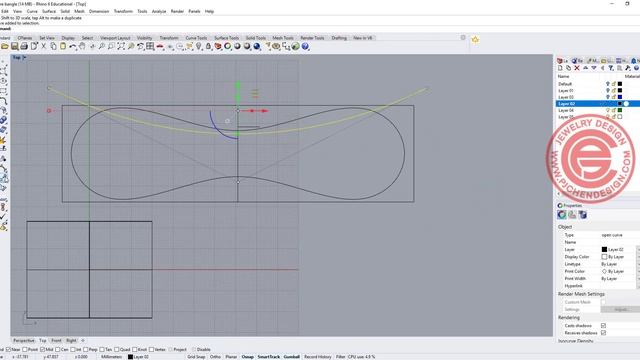Select the Pan hand tool
The width and height of the screenshot is (640, 360).
coord(82,47)
